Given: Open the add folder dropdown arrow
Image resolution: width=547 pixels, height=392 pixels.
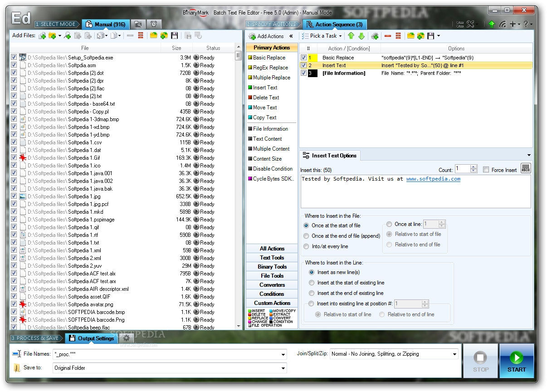Looking at the screenshot, I should [59, 35].
